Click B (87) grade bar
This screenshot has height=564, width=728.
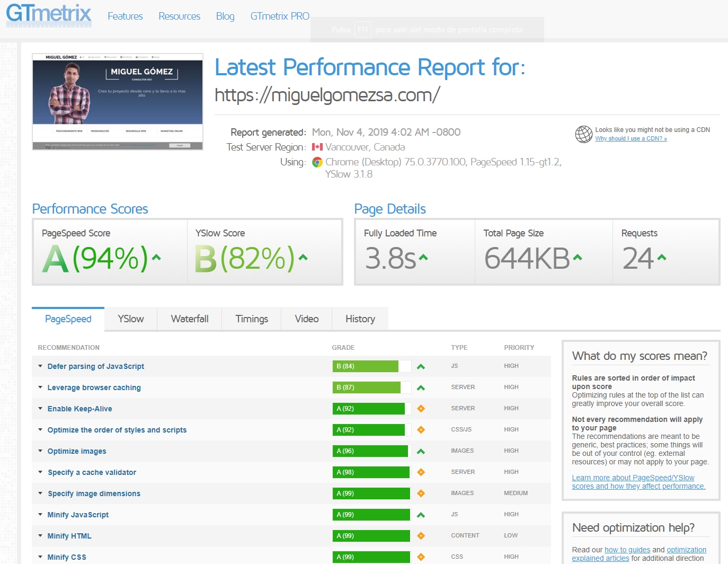(x=372, y=387)
